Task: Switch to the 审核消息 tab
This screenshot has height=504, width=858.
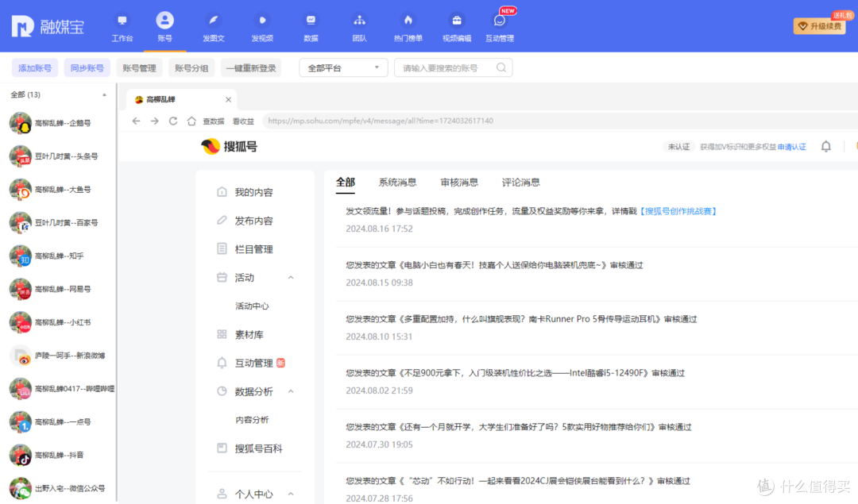Action: point(459,182)
